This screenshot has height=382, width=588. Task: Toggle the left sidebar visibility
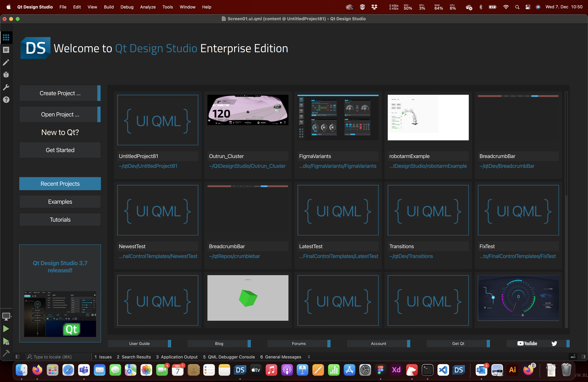(17, 357)
